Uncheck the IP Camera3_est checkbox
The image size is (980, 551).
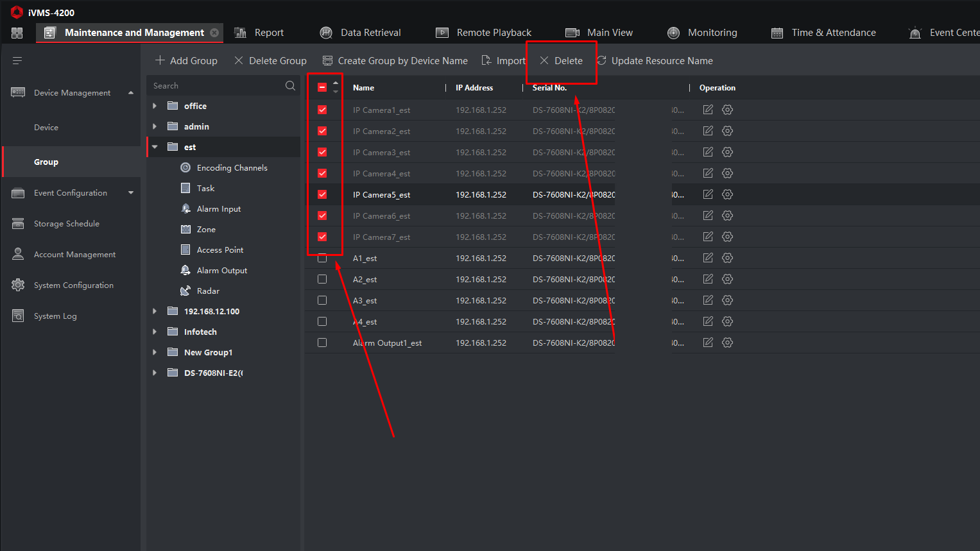322,152
